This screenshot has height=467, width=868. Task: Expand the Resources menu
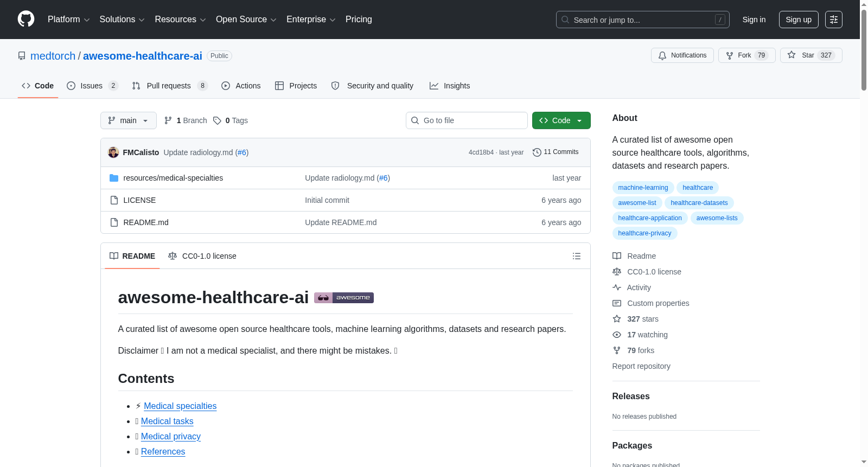pos(181,20)
